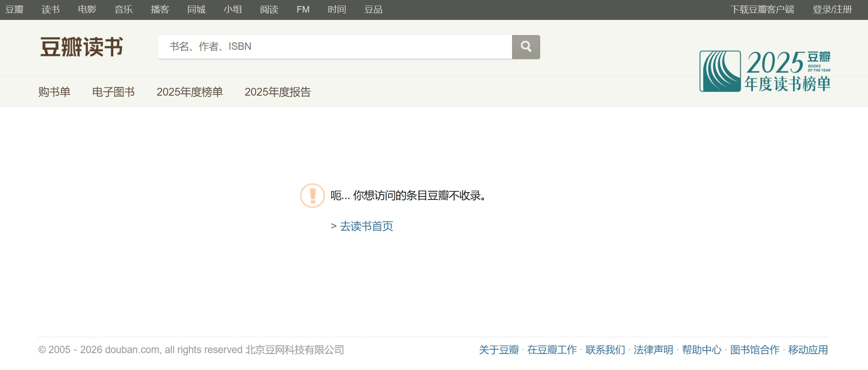The width and height of the screenshot is (868, 370).
Task: Follow the 去读书首页 link
Action: 367,226
